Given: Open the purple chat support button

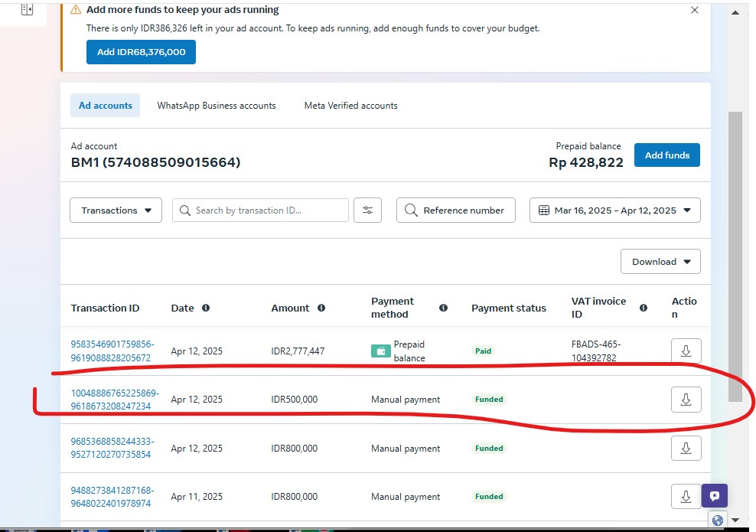Looking at the screenshot, I should (x=714, y=495).
